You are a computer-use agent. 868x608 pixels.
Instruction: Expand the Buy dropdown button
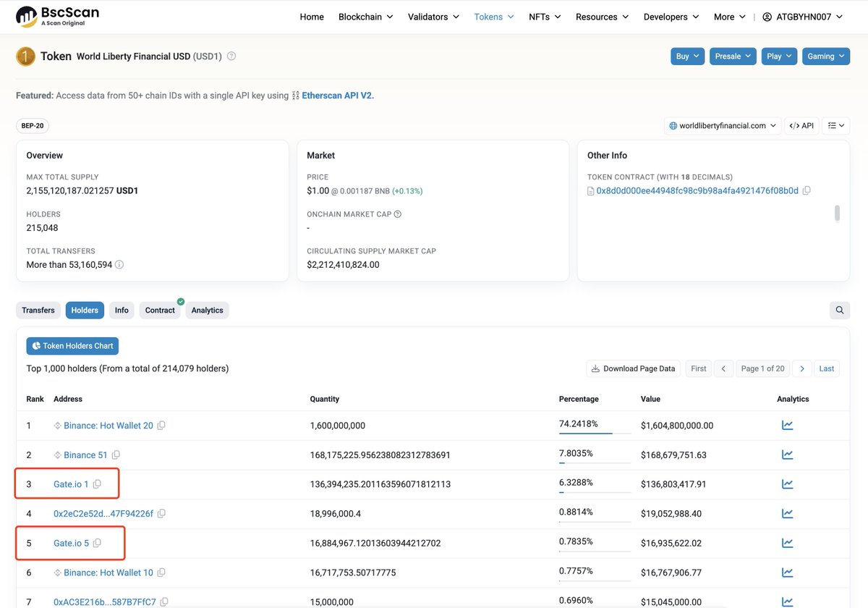tap(687, 56)
